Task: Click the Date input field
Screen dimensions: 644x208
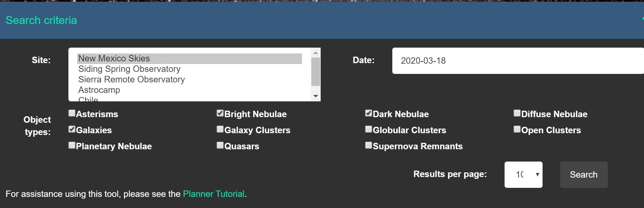Action: [518, 61]
